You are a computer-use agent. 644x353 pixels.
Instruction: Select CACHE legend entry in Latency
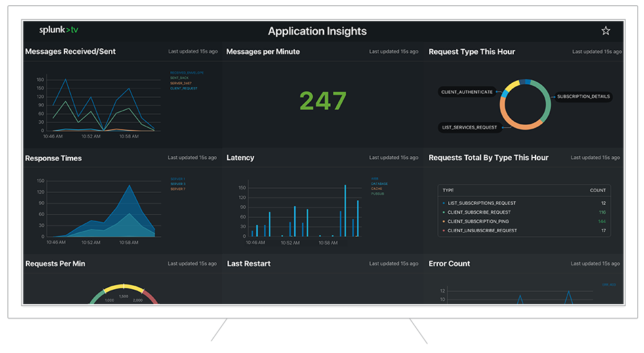pyautogui.click(x=376, y=189)
